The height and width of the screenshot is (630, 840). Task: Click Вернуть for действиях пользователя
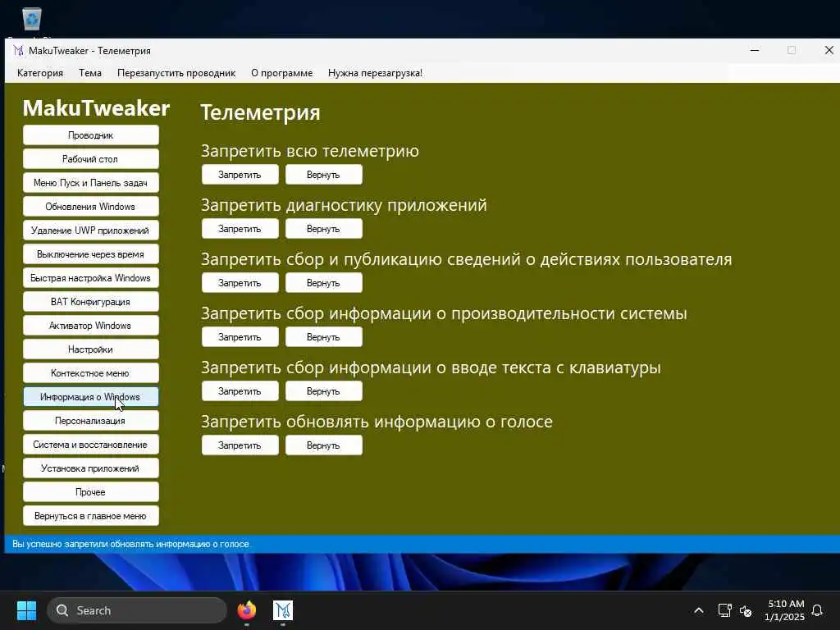[323, 283]
